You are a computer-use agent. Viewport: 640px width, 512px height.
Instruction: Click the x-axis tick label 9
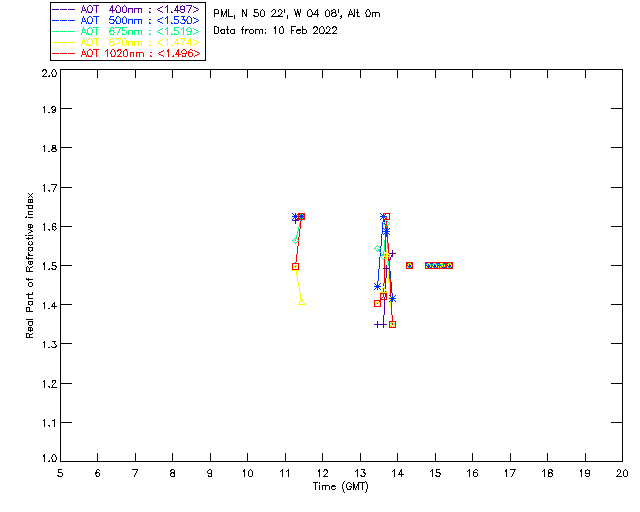(210, 473)
